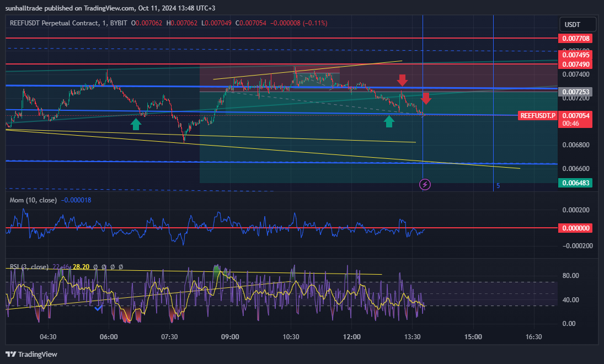Click the 0.006600 price scale value
This screenshot has height=364, width=604.
click(x=575, y=168)
